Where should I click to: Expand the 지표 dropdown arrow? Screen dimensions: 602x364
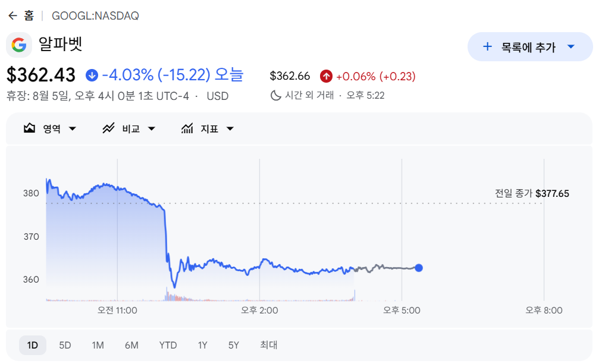(230, 128)
